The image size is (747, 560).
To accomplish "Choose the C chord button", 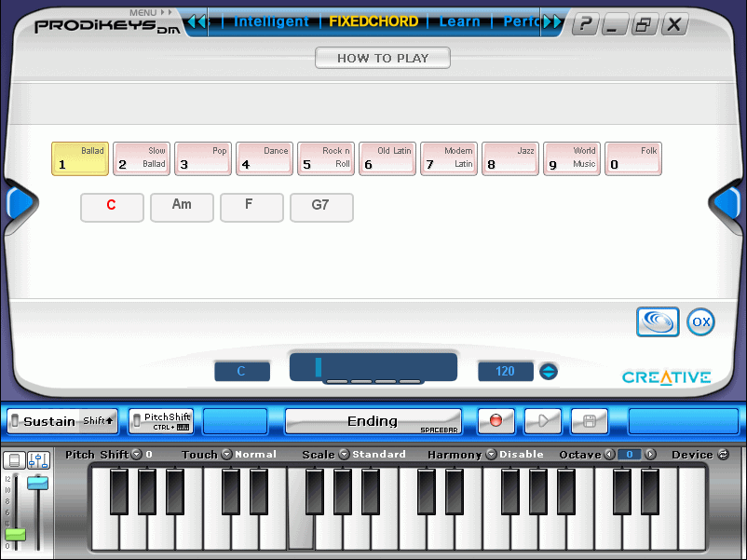I will click(x=112, y=207).
